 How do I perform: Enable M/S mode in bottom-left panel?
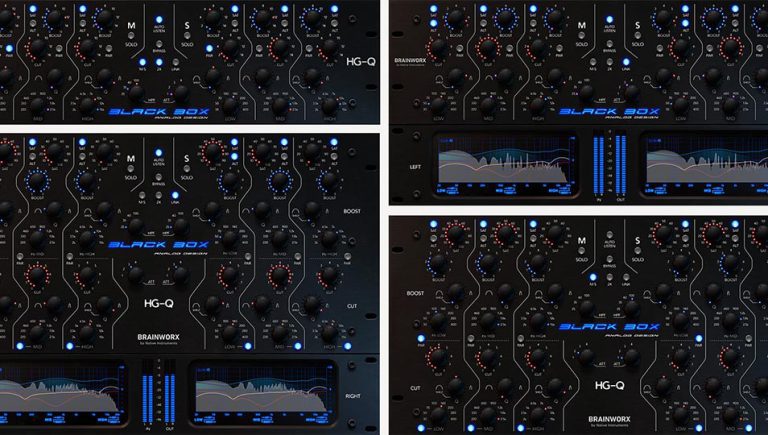click(142, 195)
